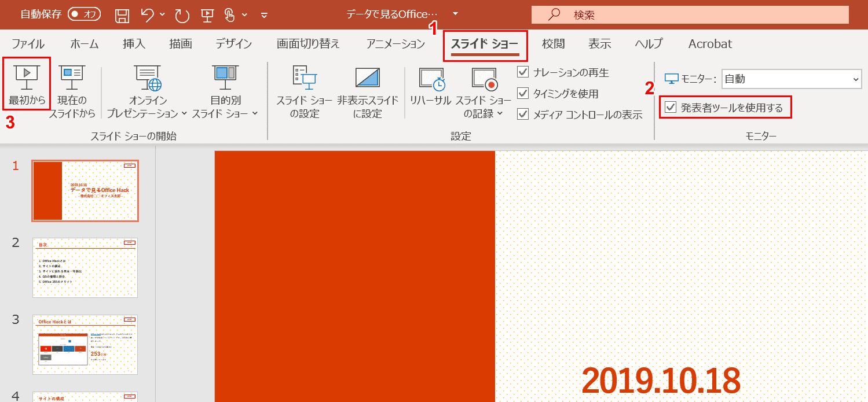Expand 目的別スライドショー dropdown arrow
Screen dimensions: 868x402
coord(255,114)
